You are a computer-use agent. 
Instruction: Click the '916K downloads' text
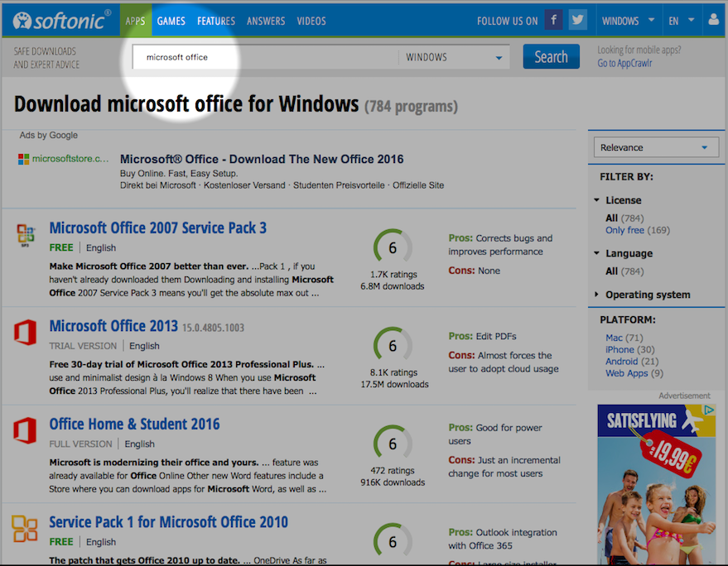[393, 482]
